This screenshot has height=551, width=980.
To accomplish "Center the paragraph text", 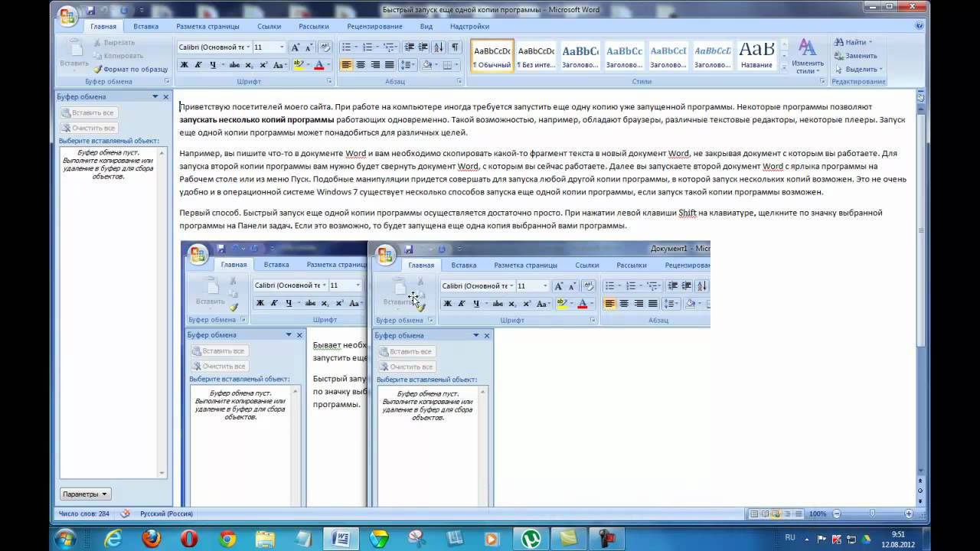I will 361,65.
